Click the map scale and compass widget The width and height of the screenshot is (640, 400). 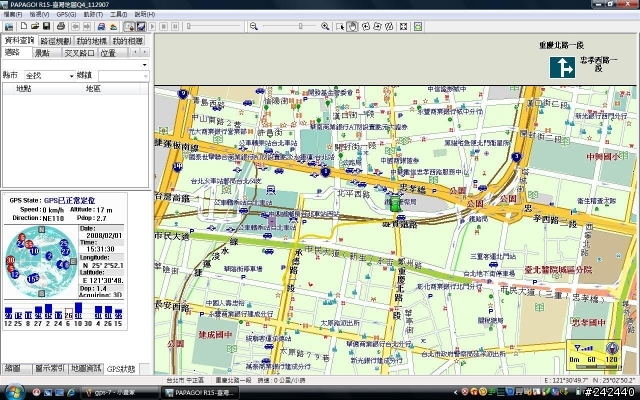(594, 355)
